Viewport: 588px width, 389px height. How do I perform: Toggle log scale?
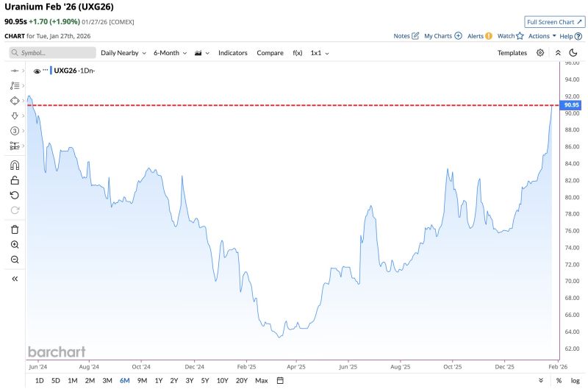coord(576,380)
